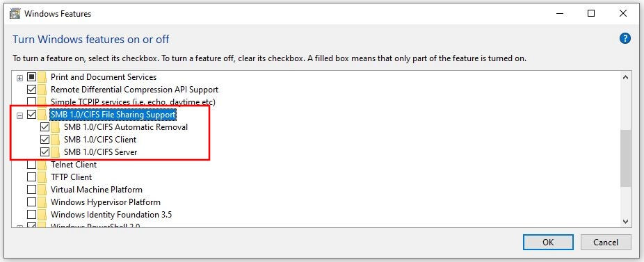Click folder icon beside Virtual Machine Platform
Viewport: 644px width, 262px height.
coord(42,190)
